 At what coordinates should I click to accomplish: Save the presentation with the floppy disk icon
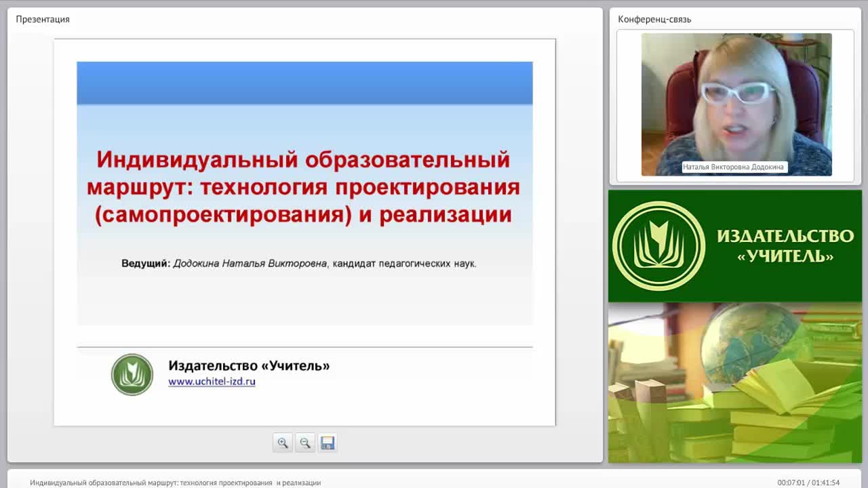coord(328,443)
